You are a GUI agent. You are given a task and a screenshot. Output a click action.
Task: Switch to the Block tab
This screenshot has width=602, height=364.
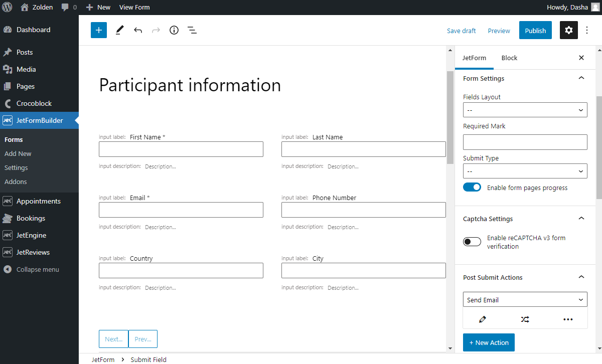click(509, 58)
